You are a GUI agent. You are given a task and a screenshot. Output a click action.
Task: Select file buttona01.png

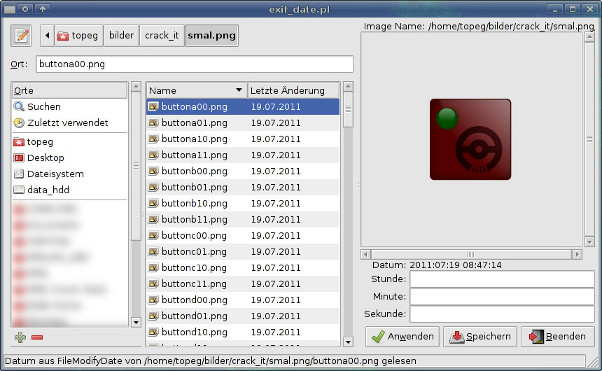click(x=243, y=123)
